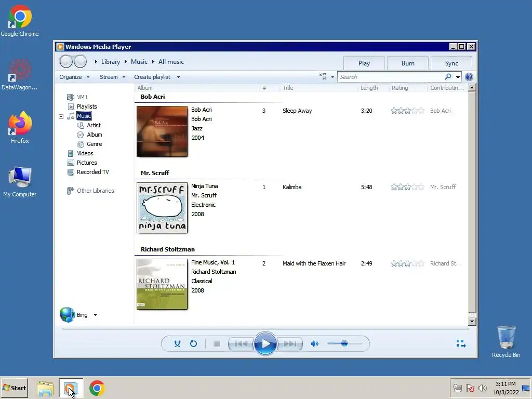532x399 pixels.
Task: Select All music in breadcrumb
Action: 171,62
